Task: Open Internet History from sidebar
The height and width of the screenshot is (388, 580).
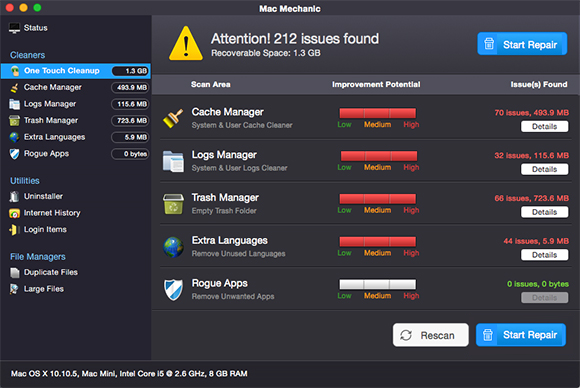Action: pos(52,213)
